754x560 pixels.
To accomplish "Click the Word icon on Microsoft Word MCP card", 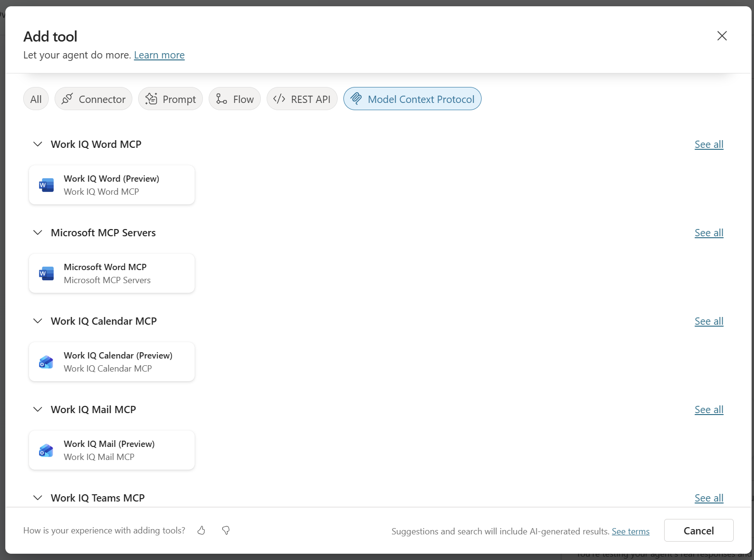I will click(46, 273).
